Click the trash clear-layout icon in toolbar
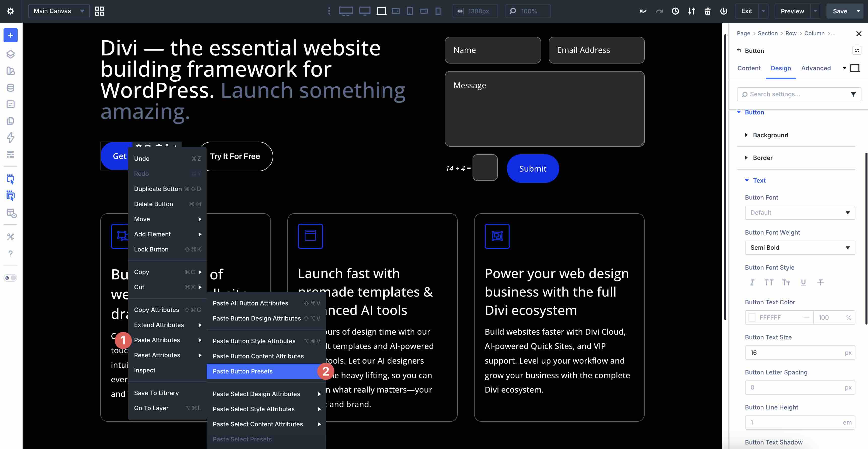The image size is (868, 449). pos(708,11)
